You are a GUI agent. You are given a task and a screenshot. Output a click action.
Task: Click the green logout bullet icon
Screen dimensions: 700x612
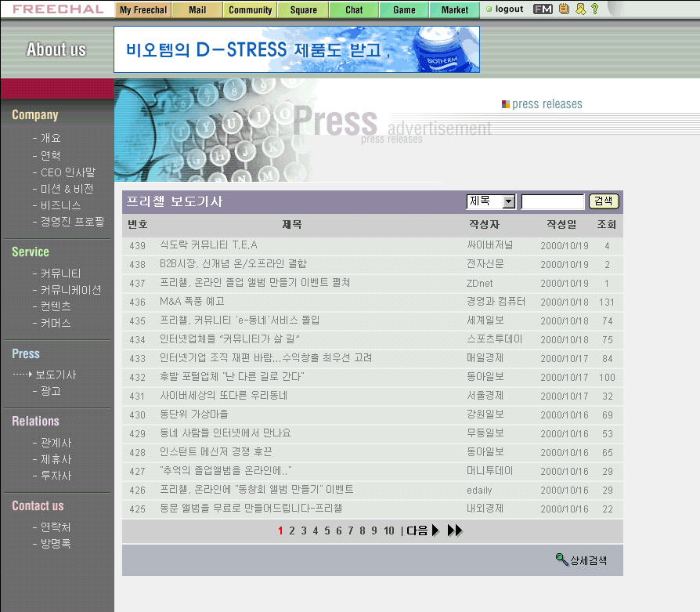[489, 9]
